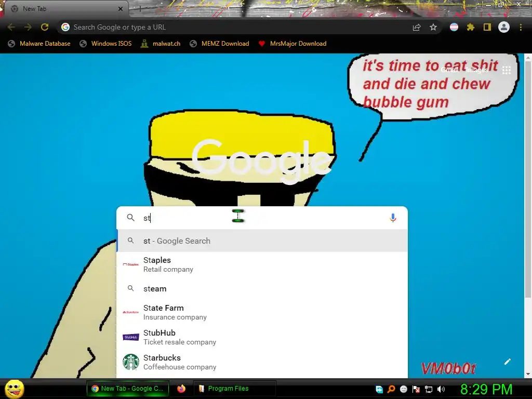Switch to New Tab - Google Chrome taskbar item
532x399 pixels.
click(x=128, y=389)
